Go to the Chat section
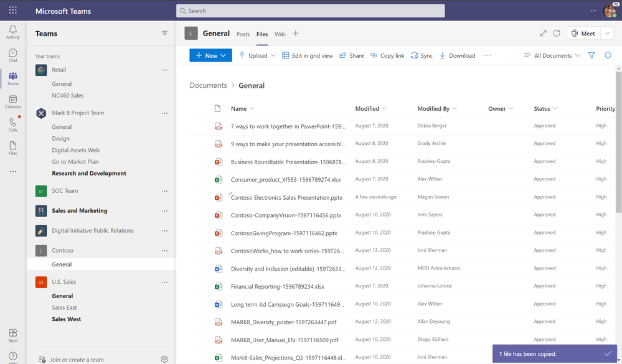Image resolution: width=622 pixels, height=364 pixels. pyautogui.click(x=12, y=55)
